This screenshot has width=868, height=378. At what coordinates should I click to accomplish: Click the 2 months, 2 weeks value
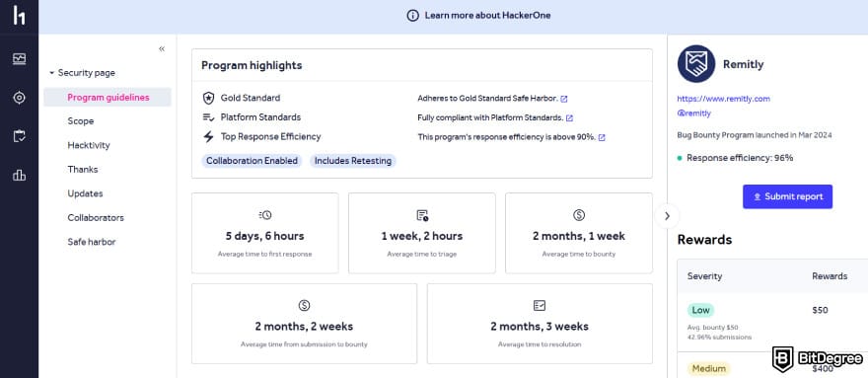304,327
